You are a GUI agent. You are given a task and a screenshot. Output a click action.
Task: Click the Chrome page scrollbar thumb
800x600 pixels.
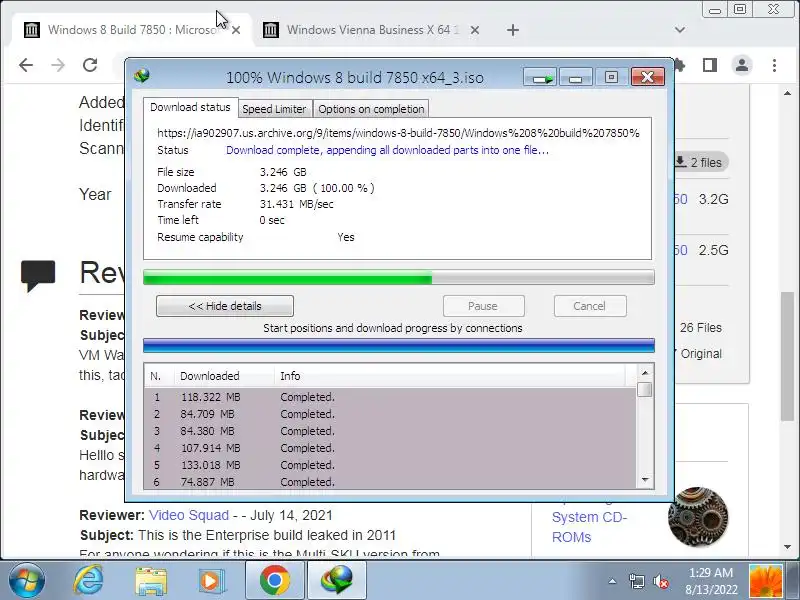[787, 356]
